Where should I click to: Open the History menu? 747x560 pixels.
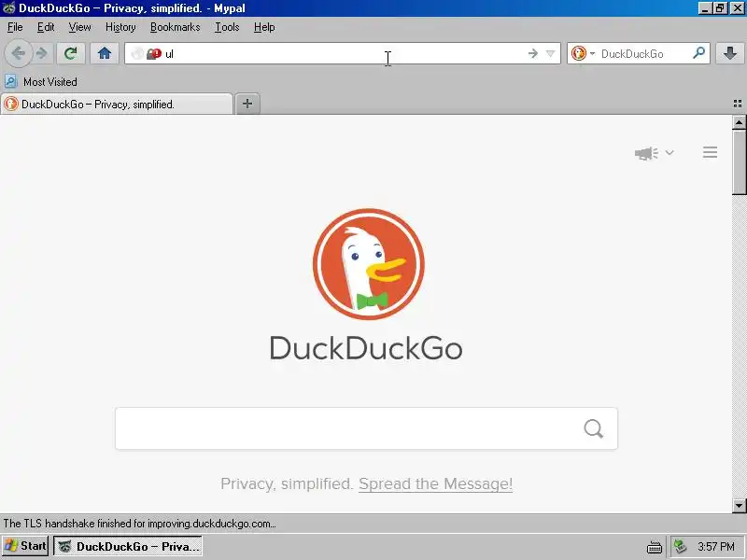(120, 27)
